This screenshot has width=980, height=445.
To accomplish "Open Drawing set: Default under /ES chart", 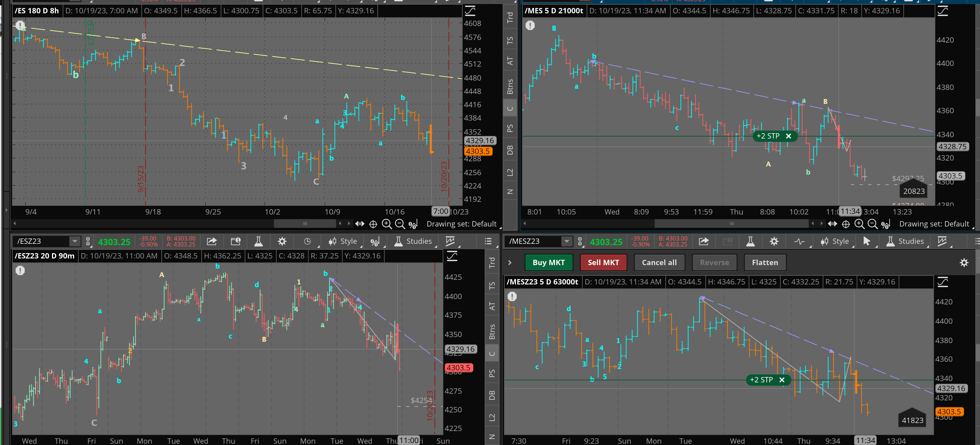I will tap(461, 224).
